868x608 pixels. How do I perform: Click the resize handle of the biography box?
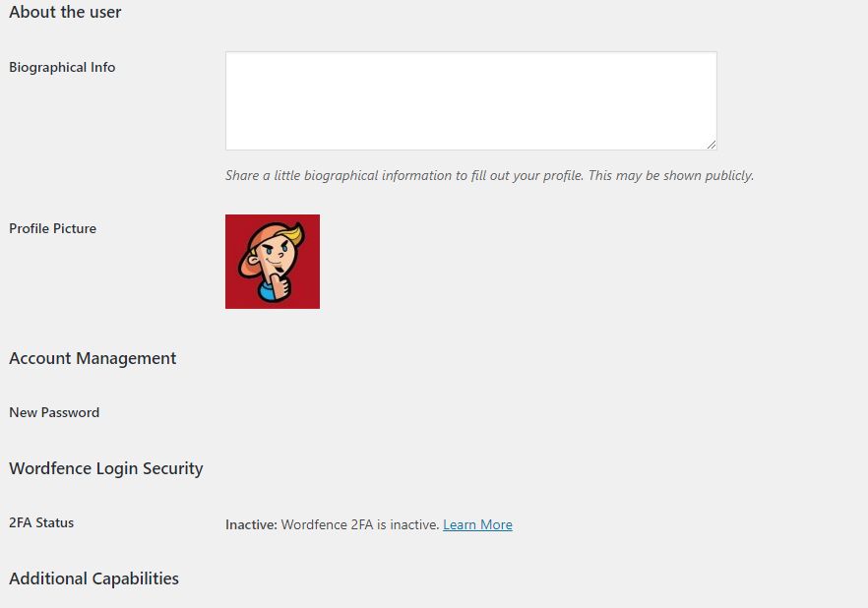[x=711, y=144]
